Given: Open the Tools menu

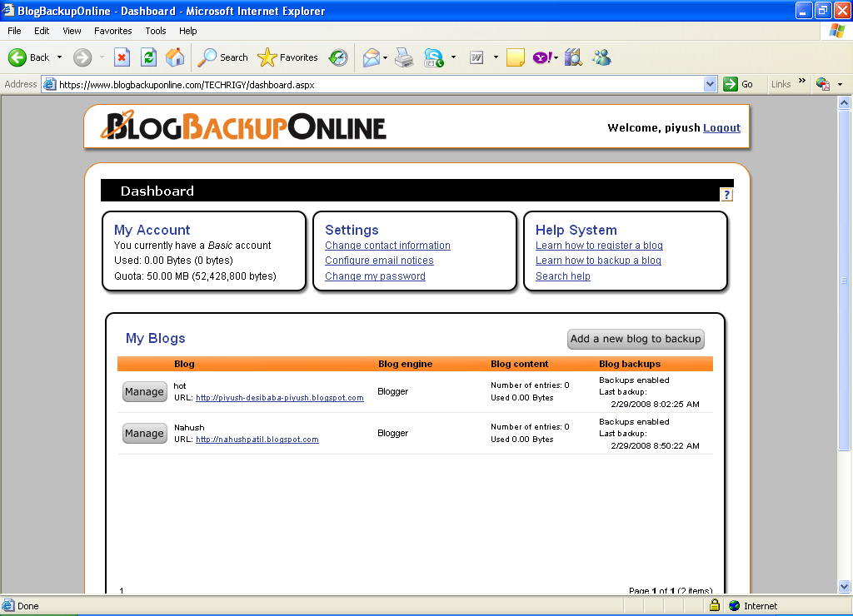Looking at the screenshot, I should (156, 31).
